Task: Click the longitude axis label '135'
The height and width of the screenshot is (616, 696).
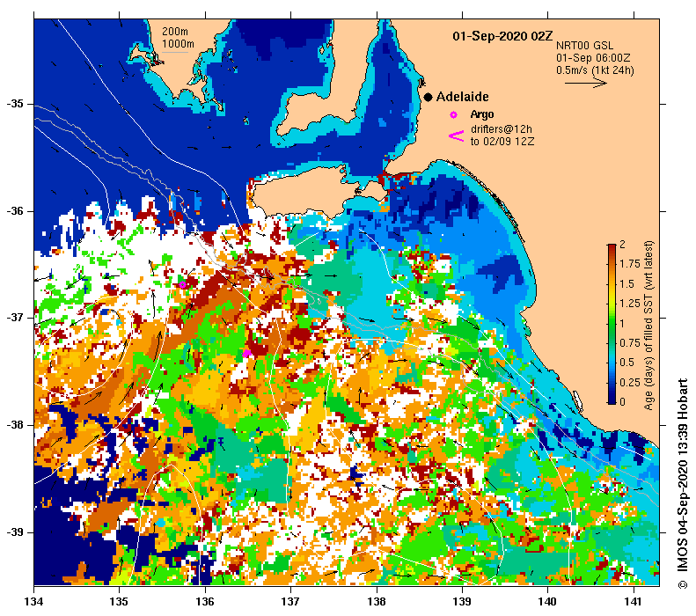Action: point(119,602)
